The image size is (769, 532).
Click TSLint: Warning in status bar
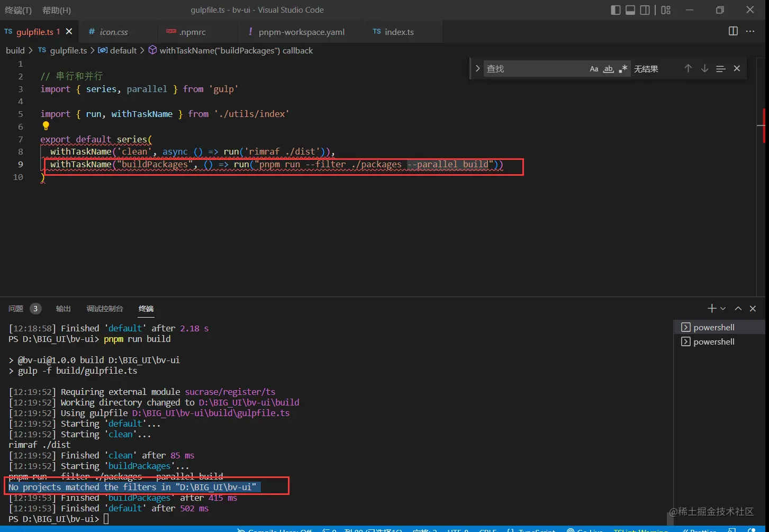pyautogui.click(x=641, y=529)
